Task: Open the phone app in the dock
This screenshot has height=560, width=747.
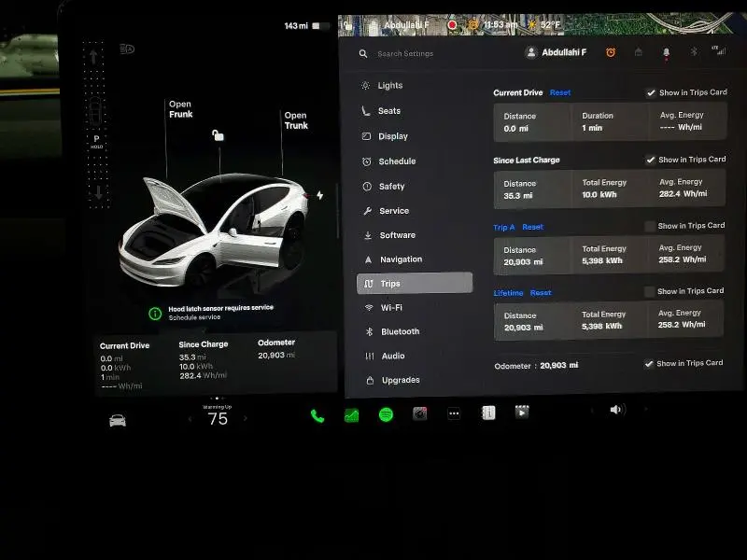Action: [317, 416]
